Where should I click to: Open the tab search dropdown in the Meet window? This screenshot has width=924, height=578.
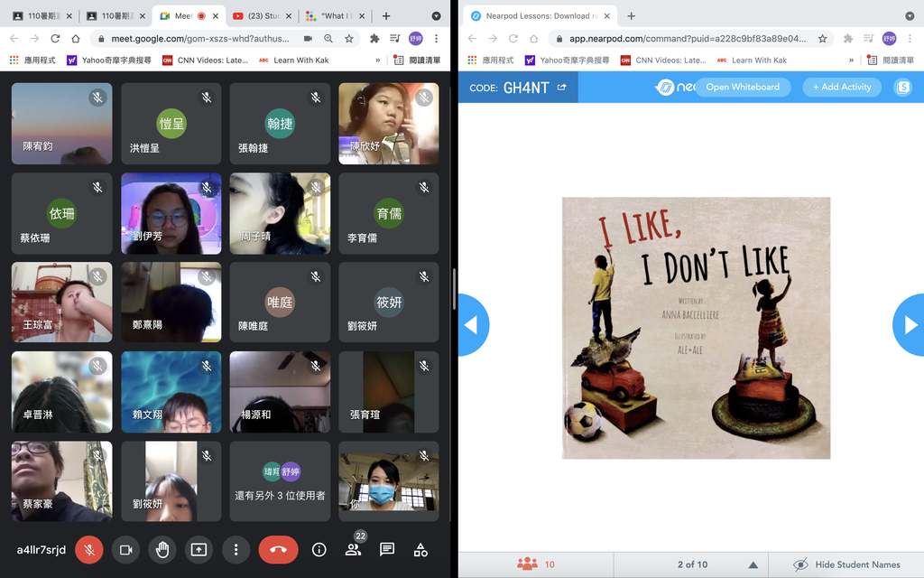436,16
